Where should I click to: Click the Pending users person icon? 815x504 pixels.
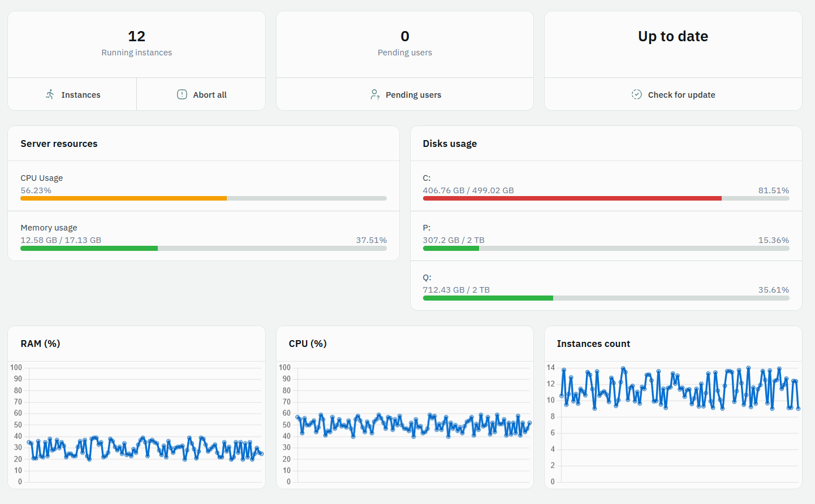point(375,94)
